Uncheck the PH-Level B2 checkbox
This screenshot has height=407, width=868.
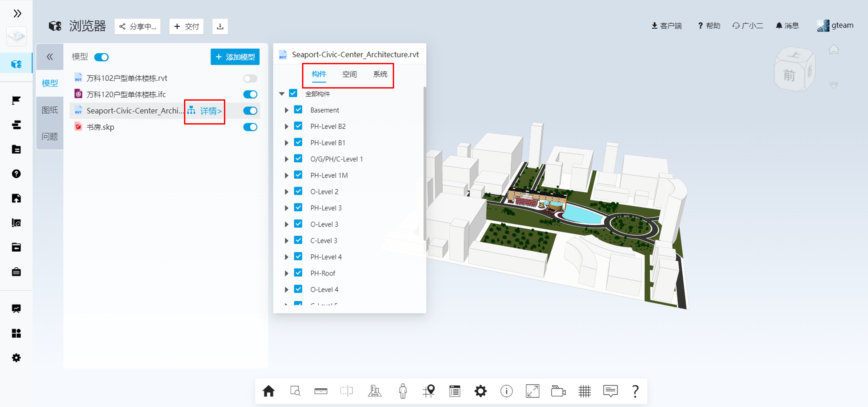pyautogui.click(x=298, y=126)
